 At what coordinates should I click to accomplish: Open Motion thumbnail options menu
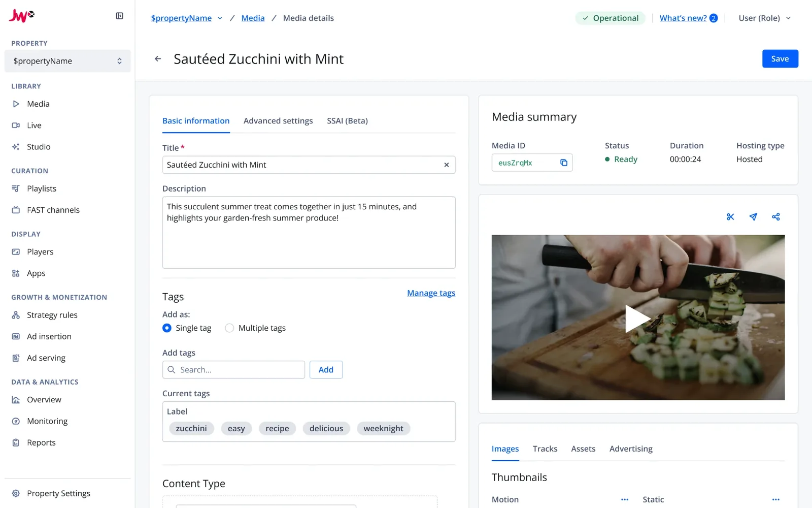[x=625, y=499]
